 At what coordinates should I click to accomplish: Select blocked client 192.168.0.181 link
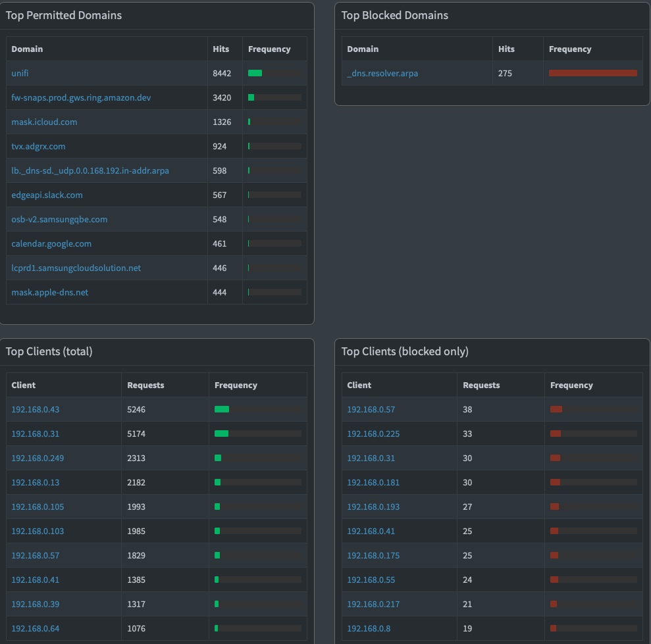pos(373,482)
